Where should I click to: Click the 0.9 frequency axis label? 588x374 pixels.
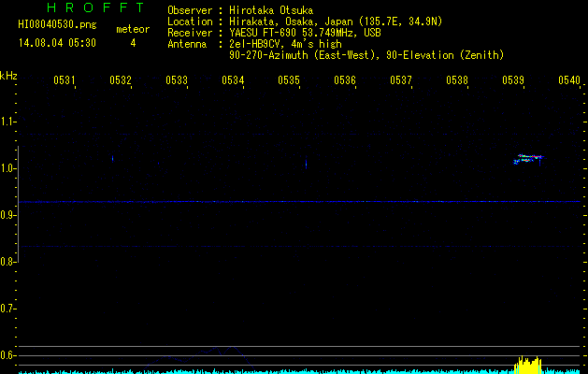(7, 215)
